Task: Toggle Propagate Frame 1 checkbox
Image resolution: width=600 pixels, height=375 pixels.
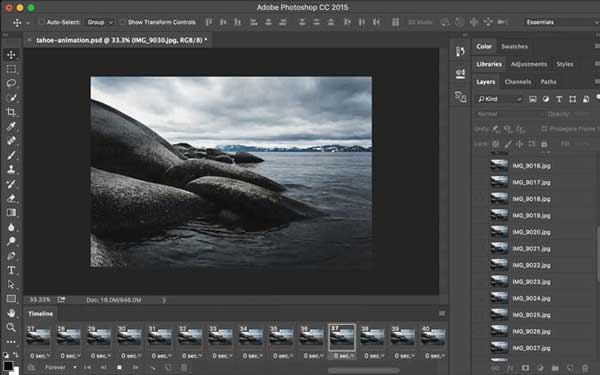Action: pyautogui.click(x=544, y=129)
